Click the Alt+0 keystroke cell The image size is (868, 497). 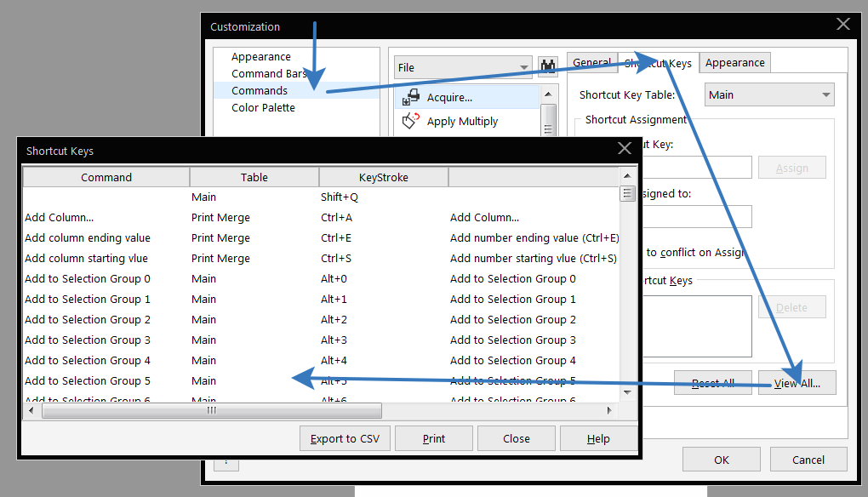pos(334,279)
